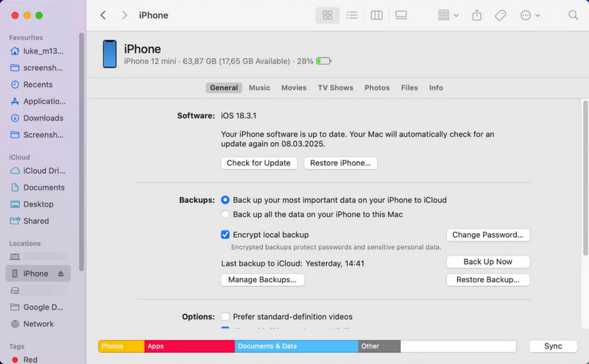This screenshot has height=364, width=589.
Task: Click Check for Update button
Action: pos(259,163)
